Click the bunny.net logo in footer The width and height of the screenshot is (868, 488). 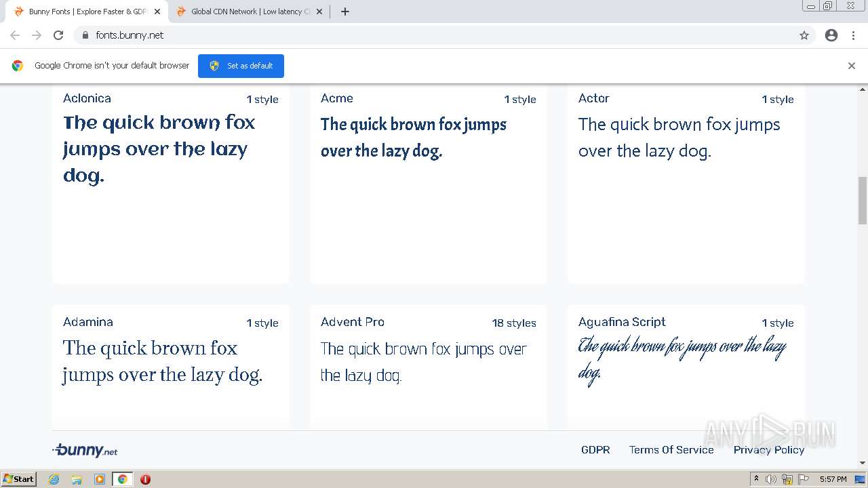(85, 450)
